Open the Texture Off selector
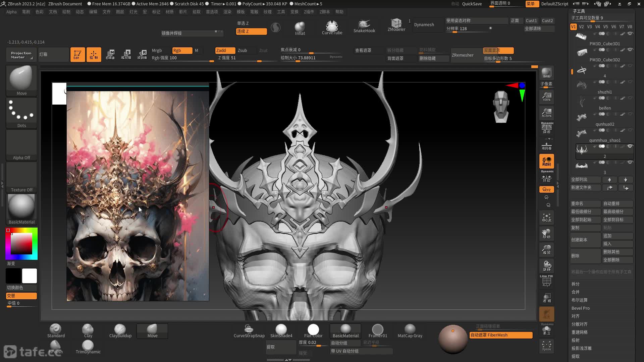The height and width of the screenshot is (362, 644). [21, 177]
